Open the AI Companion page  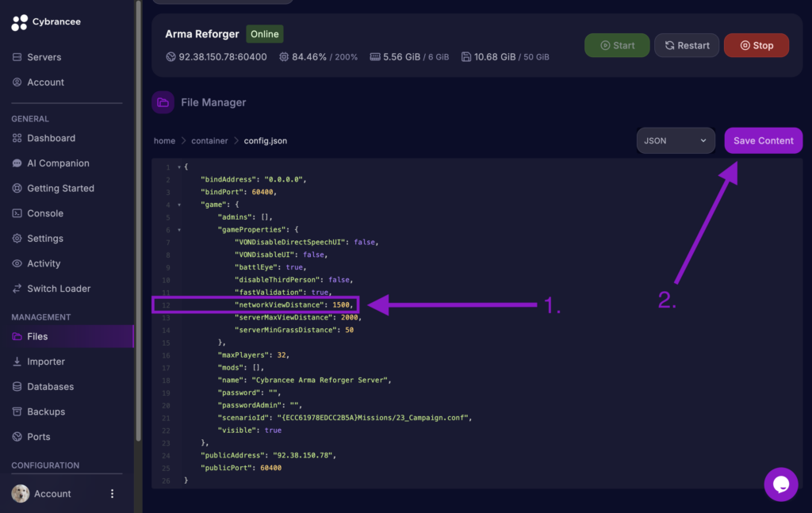(x=67, y=163)
